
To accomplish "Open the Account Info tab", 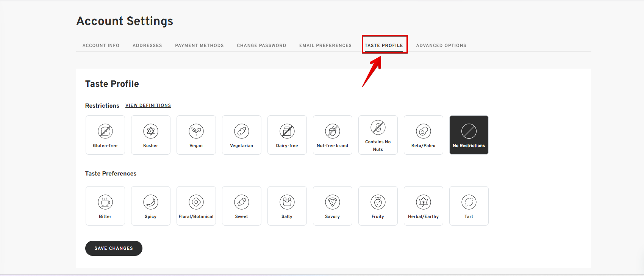I will coord(101,45).
